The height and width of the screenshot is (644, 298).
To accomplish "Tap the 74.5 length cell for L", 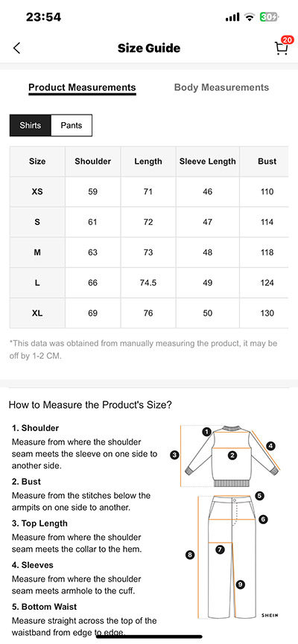I will pyautogui.click(x=148, y=283).
